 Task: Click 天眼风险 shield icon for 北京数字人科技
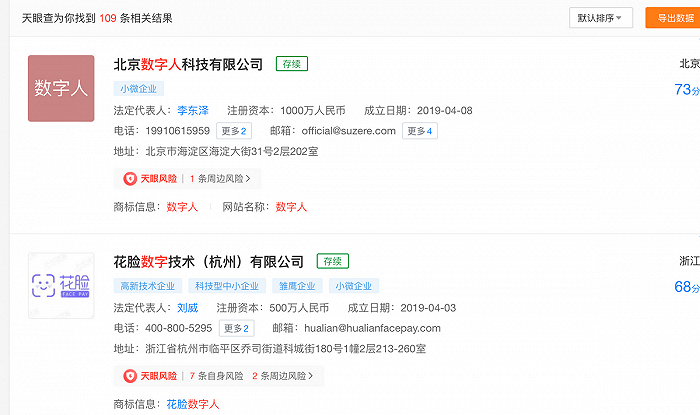click(130, 178)
